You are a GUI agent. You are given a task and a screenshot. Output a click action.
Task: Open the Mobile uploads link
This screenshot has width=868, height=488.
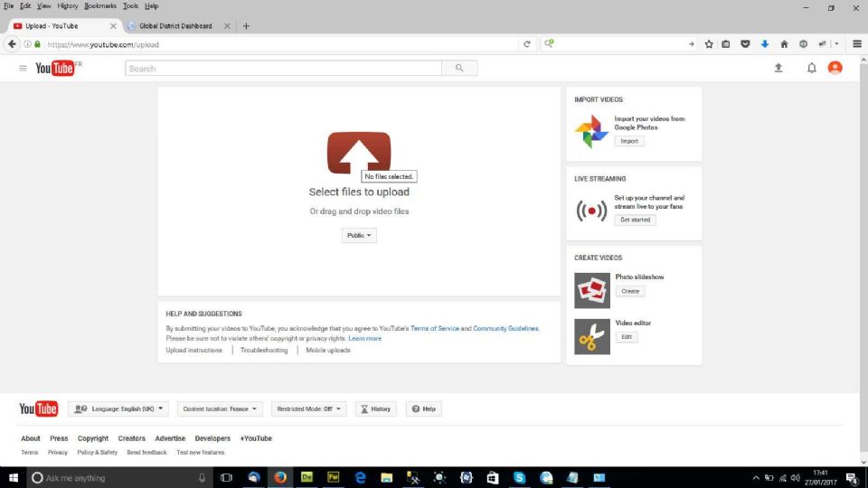(328, 351)
